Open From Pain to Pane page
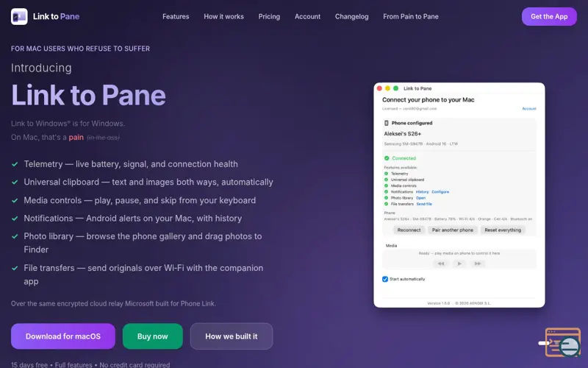Viewport: 588px width, 368px height. tap(411, 16)
